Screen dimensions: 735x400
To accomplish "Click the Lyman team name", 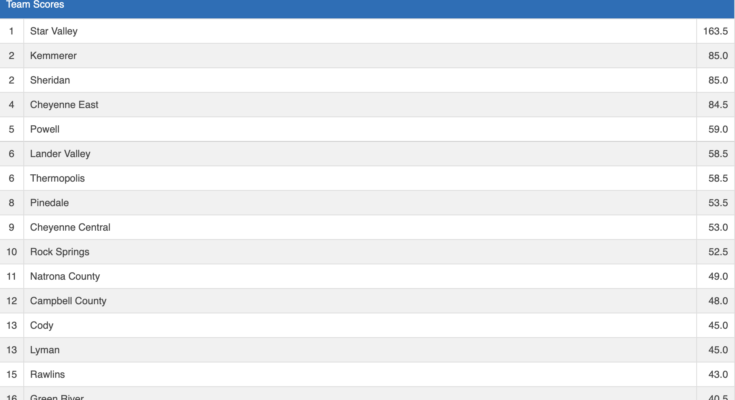I will pos(45,350).
